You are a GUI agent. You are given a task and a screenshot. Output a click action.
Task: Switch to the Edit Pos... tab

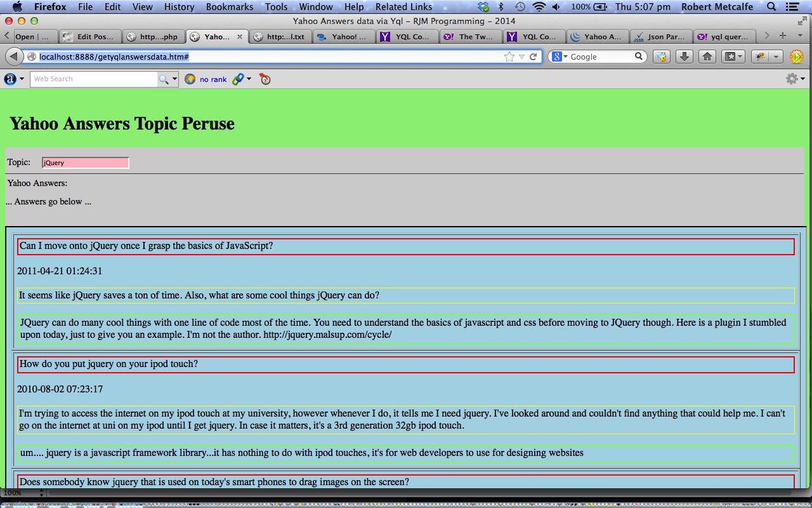pyautogui.click(x=89, y=36)
